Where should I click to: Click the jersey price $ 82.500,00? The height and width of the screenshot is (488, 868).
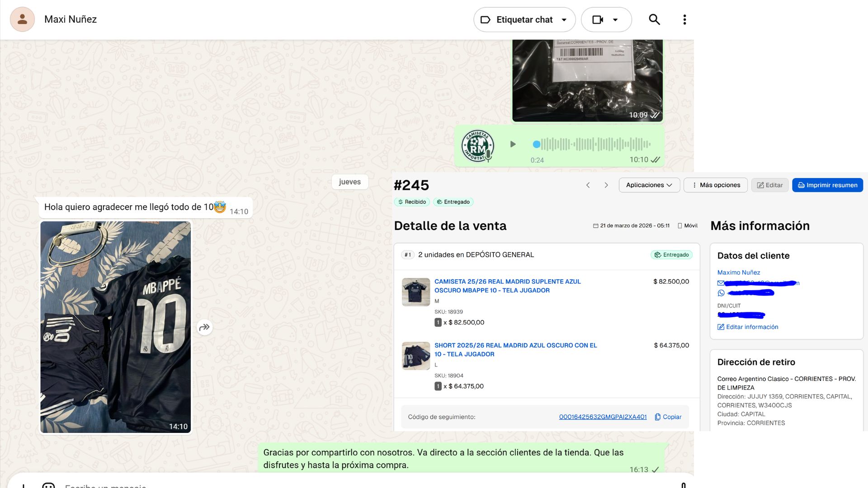(x=671, y=282)
